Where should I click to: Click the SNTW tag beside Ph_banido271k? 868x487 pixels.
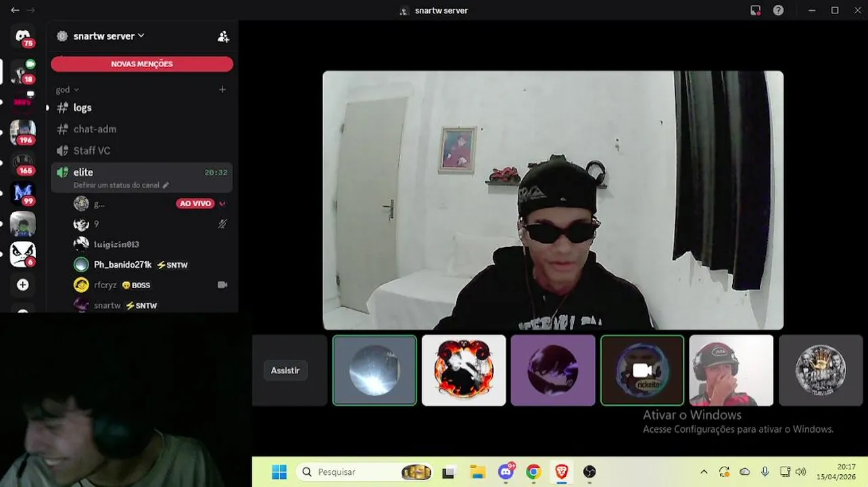pos(172,265)
